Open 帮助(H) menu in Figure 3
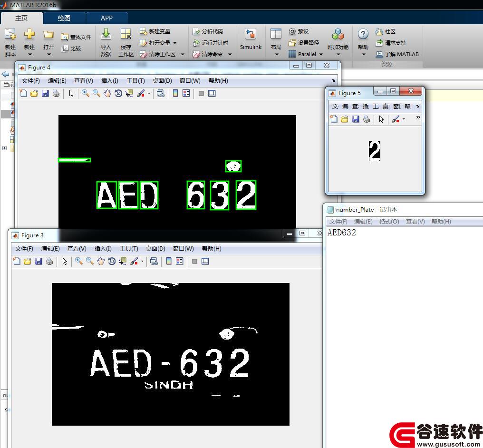483x448 pixels. [212, 249]
